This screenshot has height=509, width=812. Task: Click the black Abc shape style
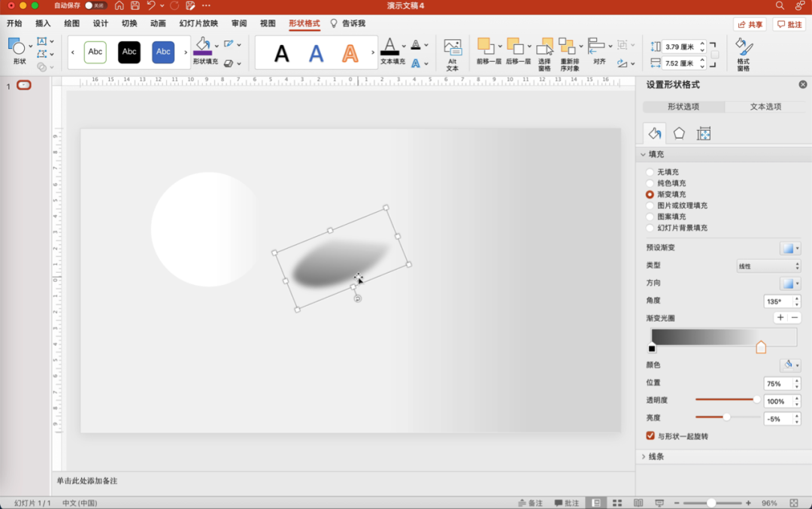[129, 53]
